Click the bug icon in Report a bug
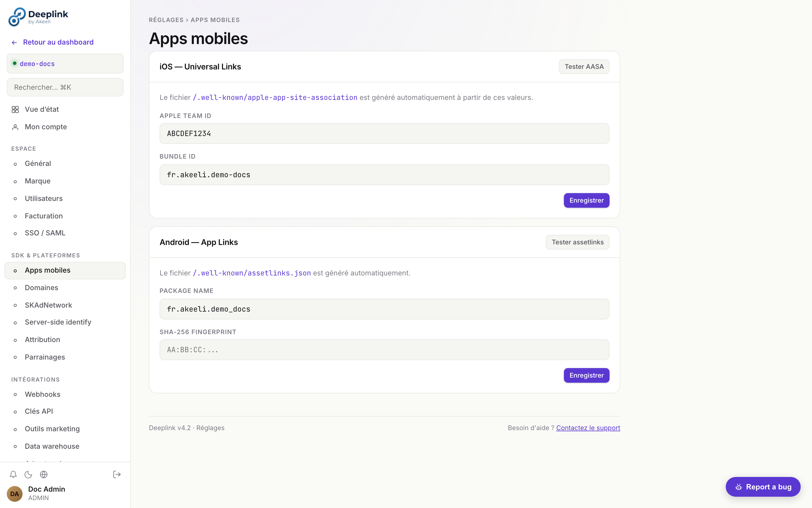The width and height of the screenshot is (812, 508). coord(738,487)
